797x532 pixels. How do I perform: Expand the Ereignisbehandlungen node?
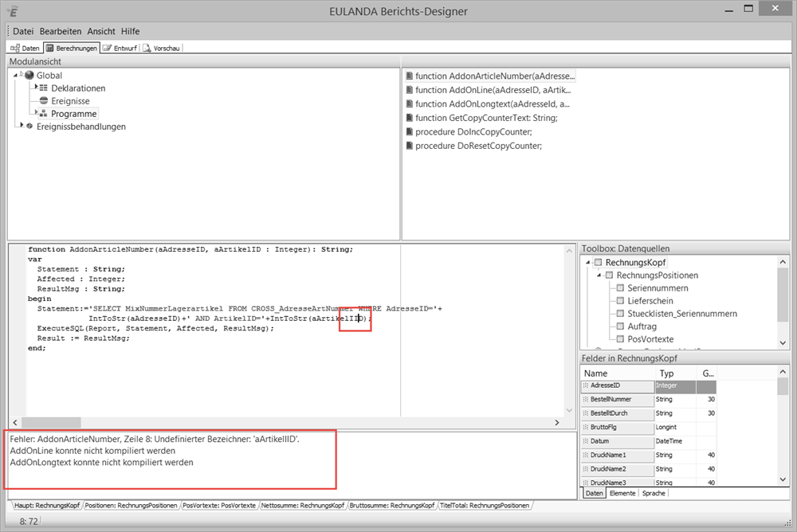click(x=22, y=124)
